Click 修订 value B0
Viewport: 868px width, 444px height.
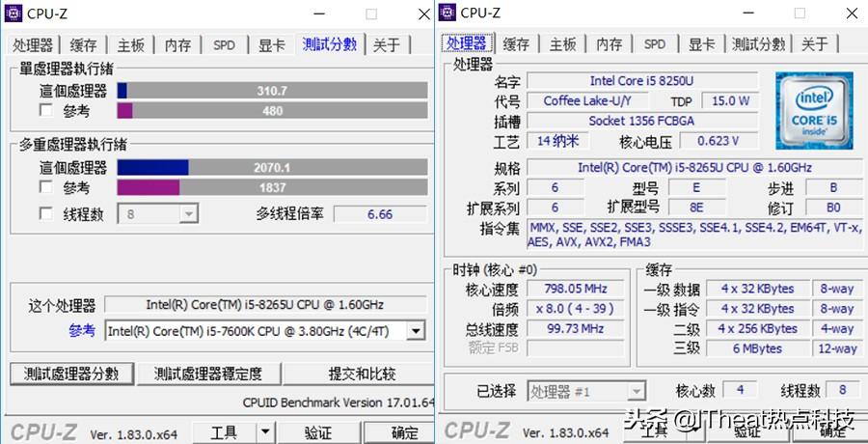(833, 208)
